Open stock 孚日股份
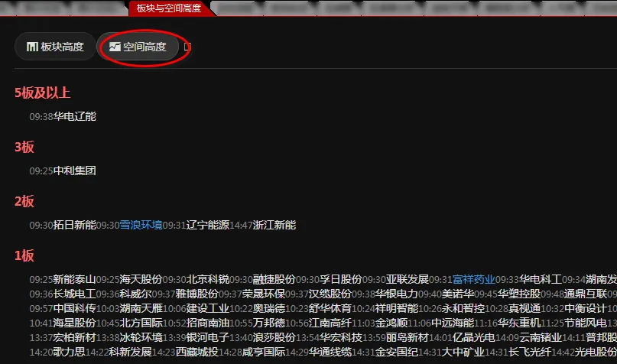This screenshot has height=364, width=617. pos(341,279)
